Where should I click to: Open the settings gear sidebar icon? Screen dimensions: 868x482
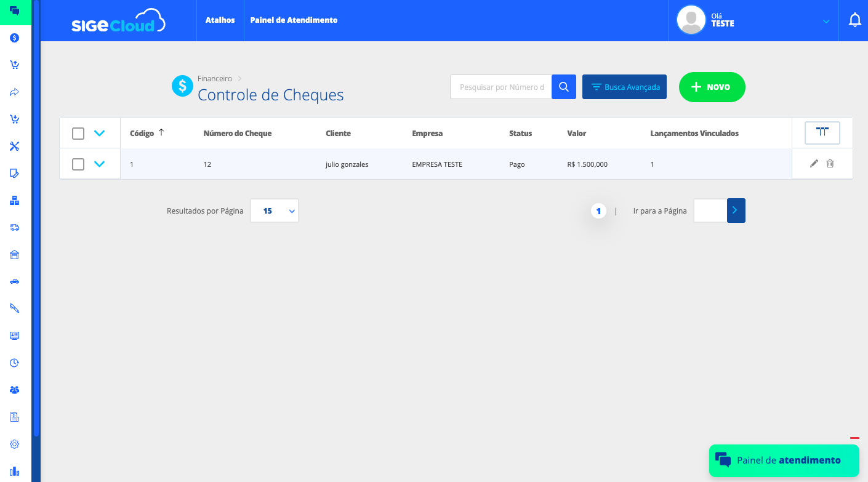coord(15,444)
